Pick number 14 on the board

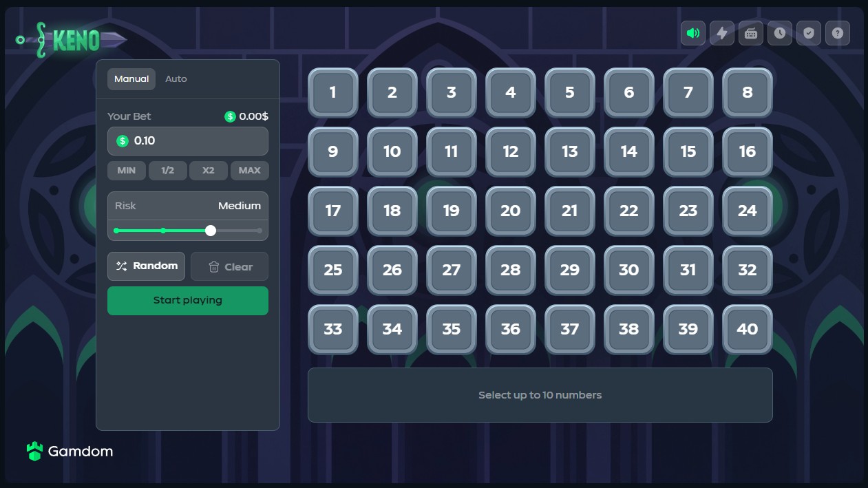click(629, 152)
